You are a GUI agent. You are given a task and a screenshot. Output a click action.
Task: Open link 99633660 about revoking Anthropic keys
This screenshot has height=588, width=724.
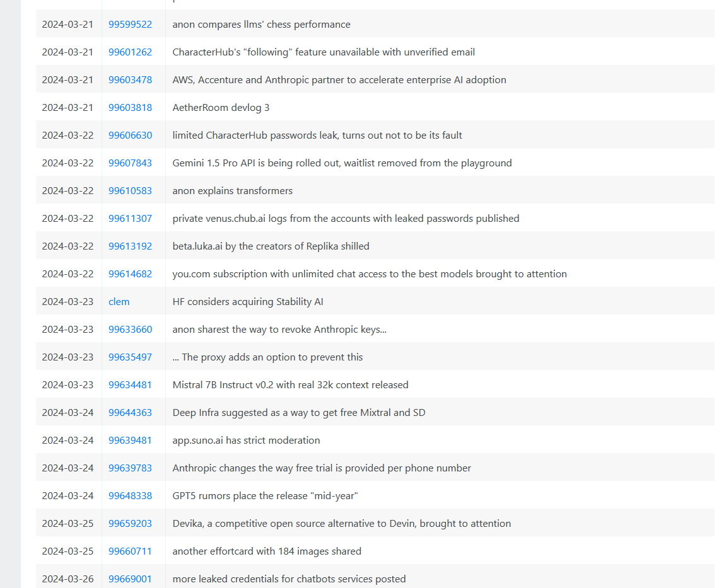[x=130, y=330]
